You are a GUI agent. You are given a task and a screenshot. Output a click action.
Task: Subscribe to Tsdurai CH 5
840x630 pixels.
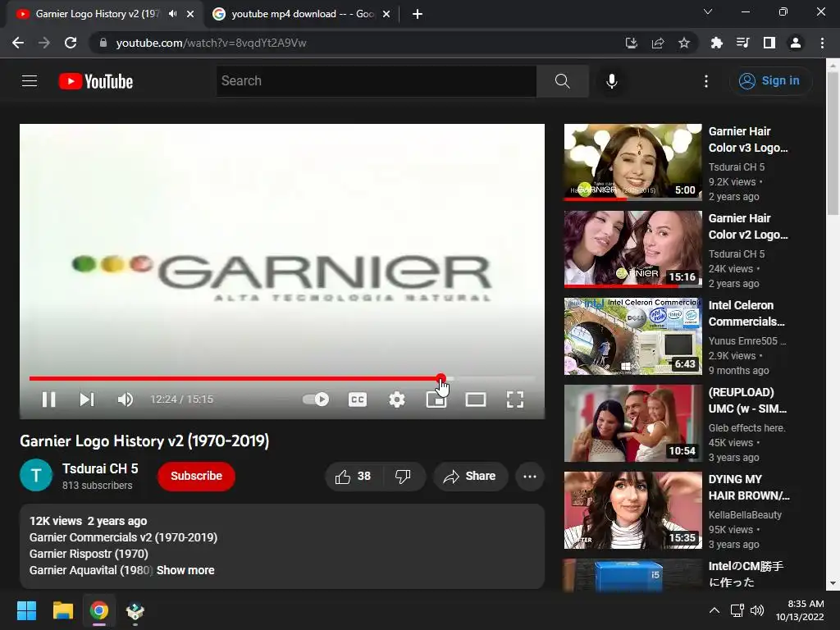click(x=196, y=477)
